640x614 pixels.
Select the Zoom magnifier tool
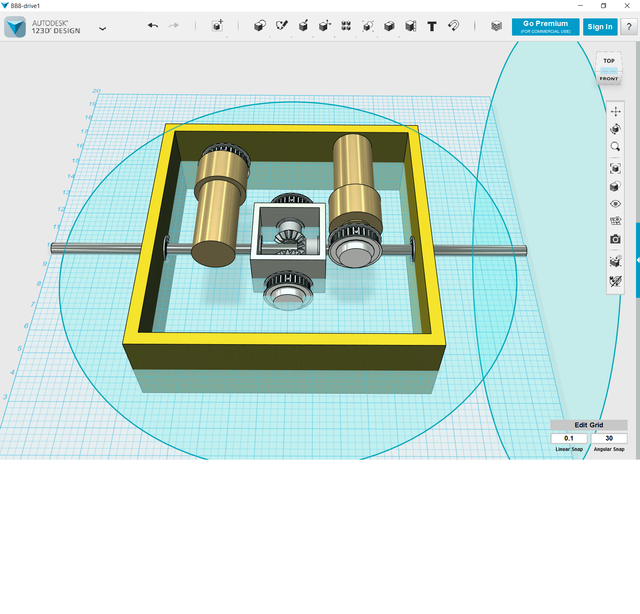[x=616, y=147]
